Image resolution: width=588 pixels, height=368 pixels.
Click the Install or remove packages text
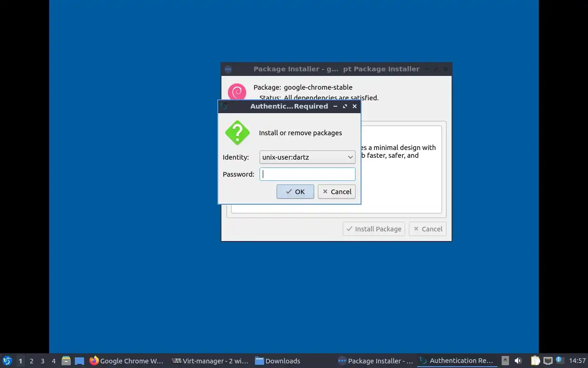click(300, 133)
